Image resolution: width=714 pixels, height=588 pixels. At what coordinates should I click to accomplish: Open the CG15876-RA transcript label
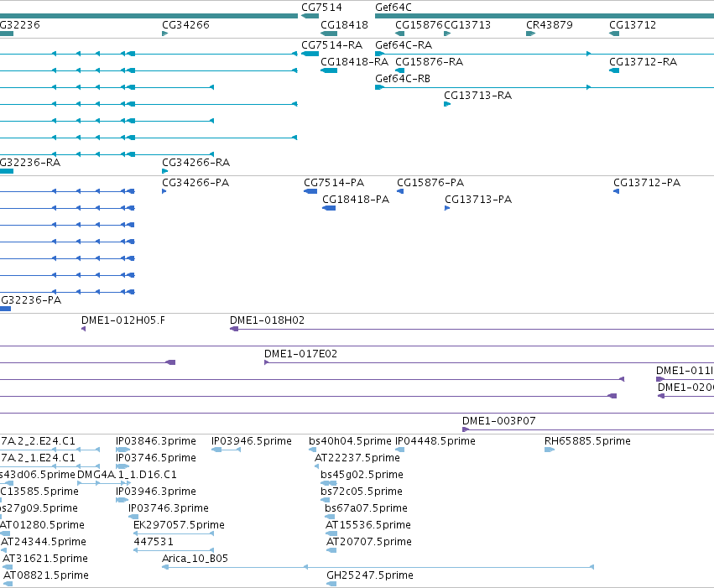point(429,62)
